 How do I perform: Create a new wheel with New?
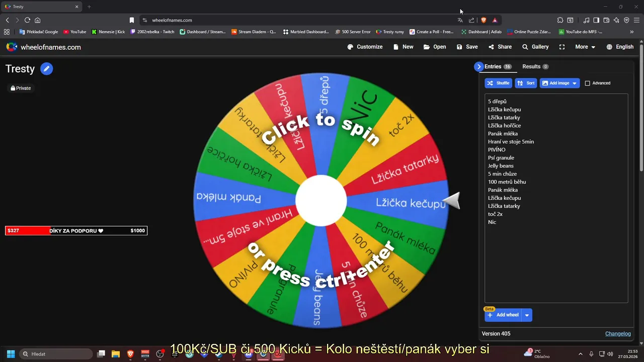coord(404,47)
